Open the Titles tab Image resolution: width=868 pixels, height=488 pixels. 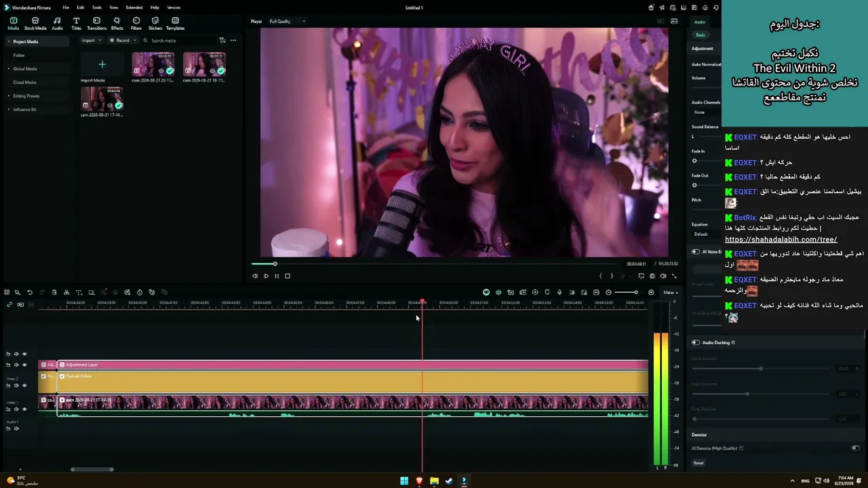[76, 24]
